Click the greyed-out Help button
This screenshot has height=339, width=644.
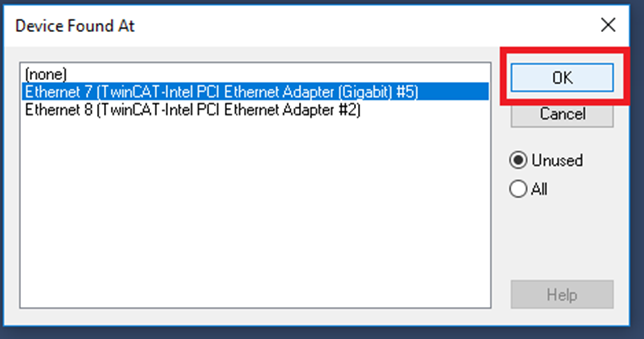coord(562,294)
